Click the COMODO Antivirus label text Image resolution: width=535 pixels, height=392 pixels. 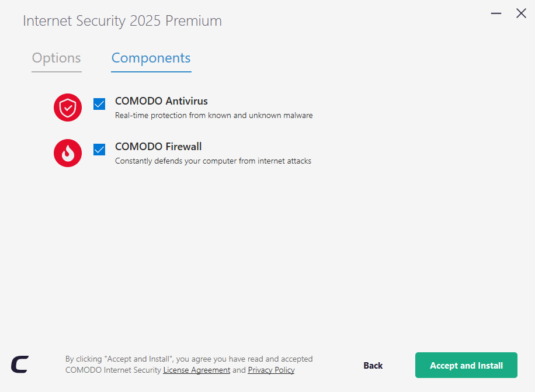[x=161, y=101]
